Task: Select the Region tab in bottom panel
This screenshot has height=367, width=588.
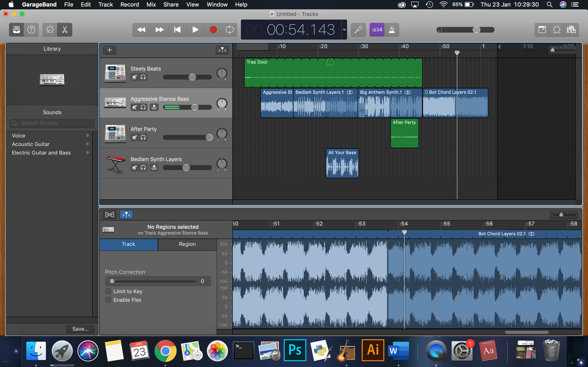Action: [x=187, y=244]
